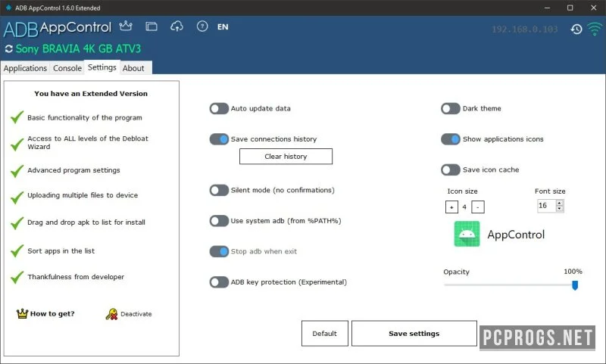
Task: Select the Settings tab
Action: click(102, 67)
